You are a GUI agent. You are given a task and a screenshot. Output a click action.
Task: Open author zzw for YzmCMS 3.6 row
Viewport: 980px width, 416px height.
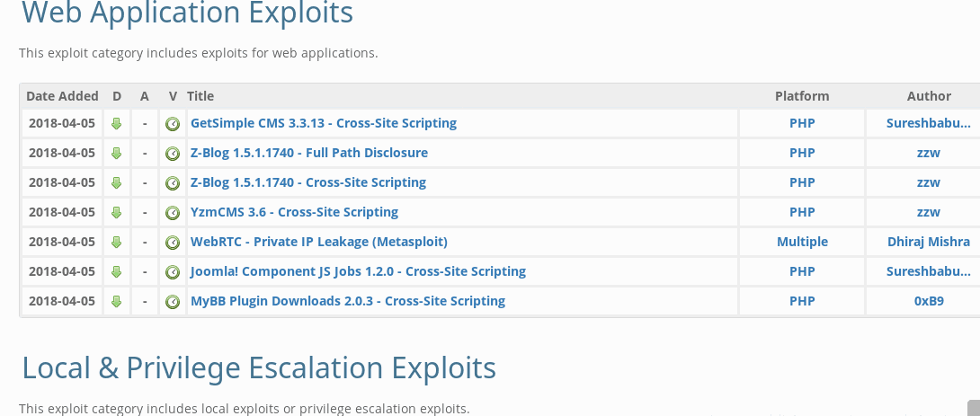coord(928,212)
